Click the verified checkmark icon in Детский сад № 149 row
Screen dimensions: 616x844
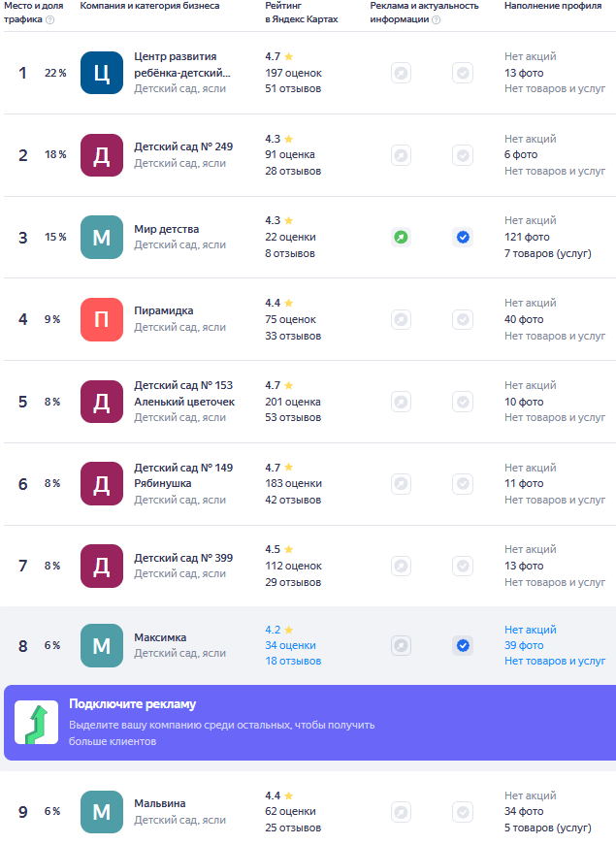(463, 483)
